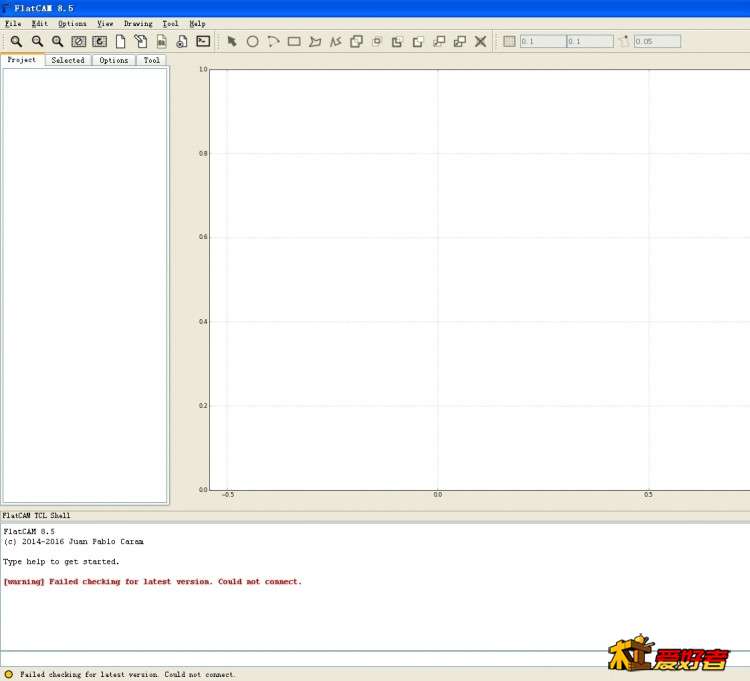Click the Clear Plot toolbar icon
The width and height of the screenshot is (750, 681).
tap(78, 42)
